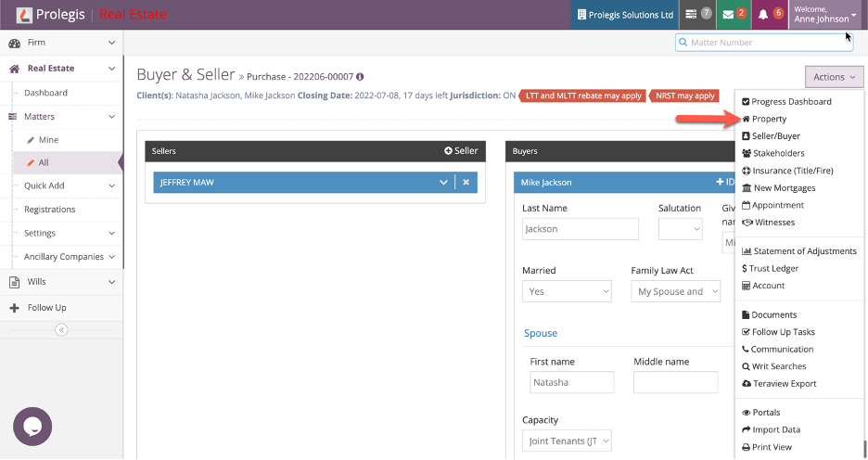Choose Statement of Adjustments menu item
The image size is (868, 460).
804,251
